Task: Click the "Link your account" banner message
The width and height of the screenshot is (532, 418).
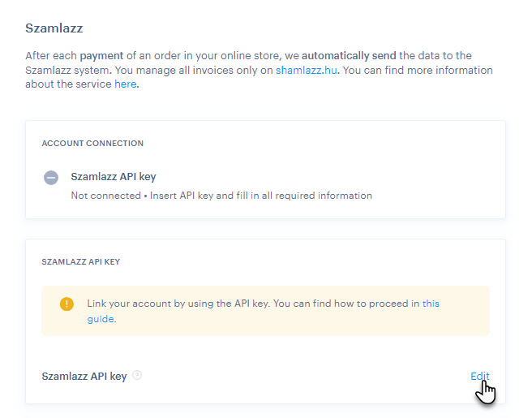Action: point(263,311)
